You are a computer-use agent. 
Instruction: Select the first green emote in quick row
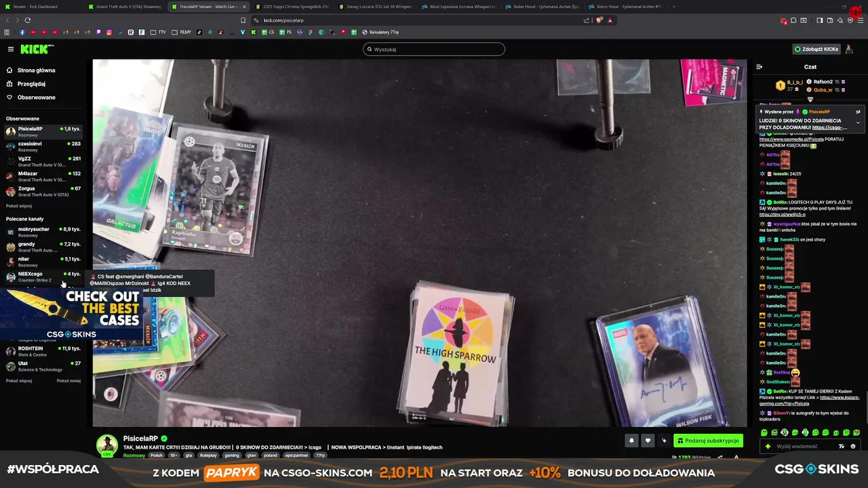pos(764,432)
